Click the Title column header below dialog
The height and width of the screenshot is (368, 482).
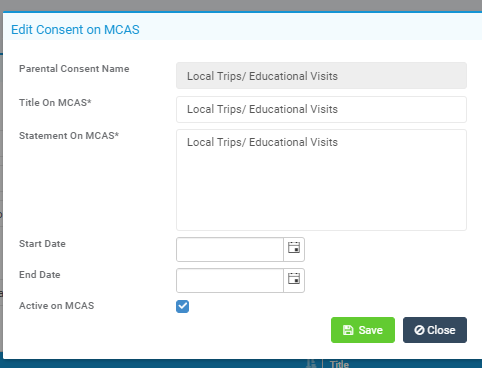[x=339, y=364]
